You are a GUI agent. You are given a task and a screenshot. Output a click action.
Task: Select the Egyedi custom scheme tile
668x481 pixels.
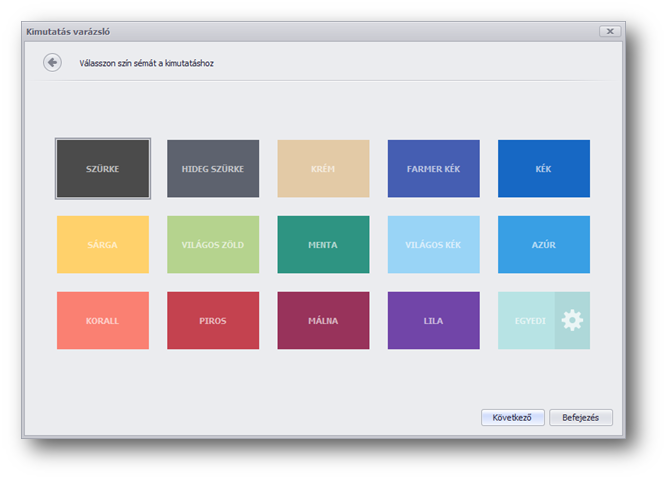[x=526, y=321]
